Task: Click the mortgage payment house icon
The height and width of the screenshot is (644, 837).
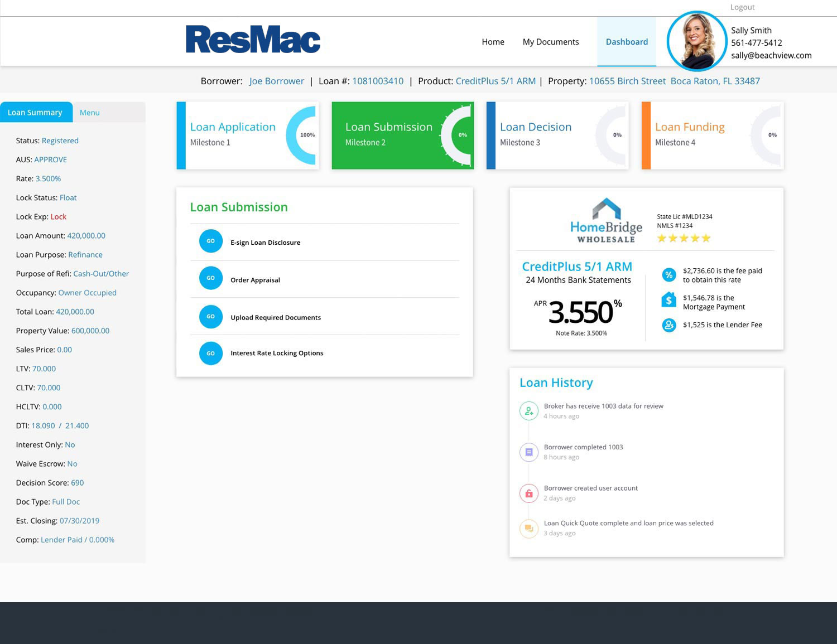Action: (x=668, y=301)
